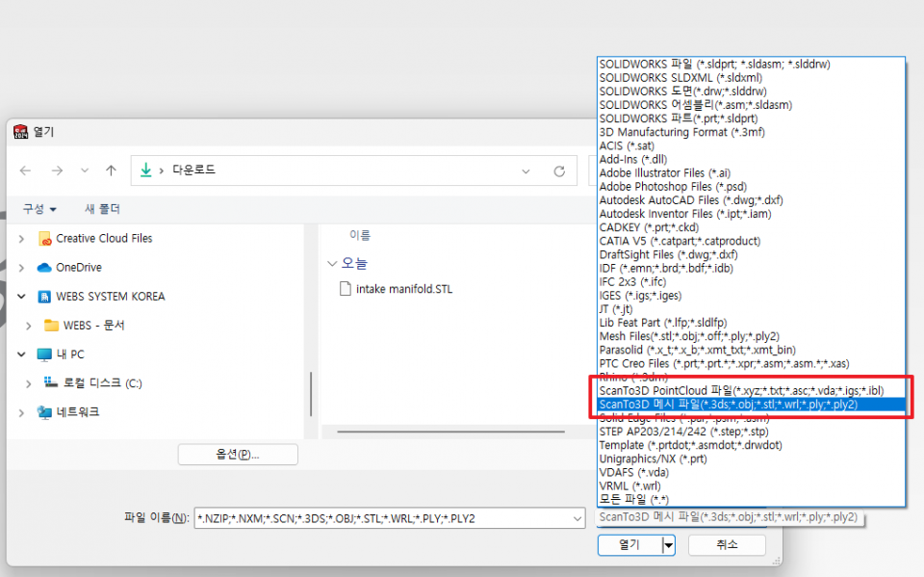Open the file name dropdown arrow
Screen dimensions: 924x577
tap(577, 518)
